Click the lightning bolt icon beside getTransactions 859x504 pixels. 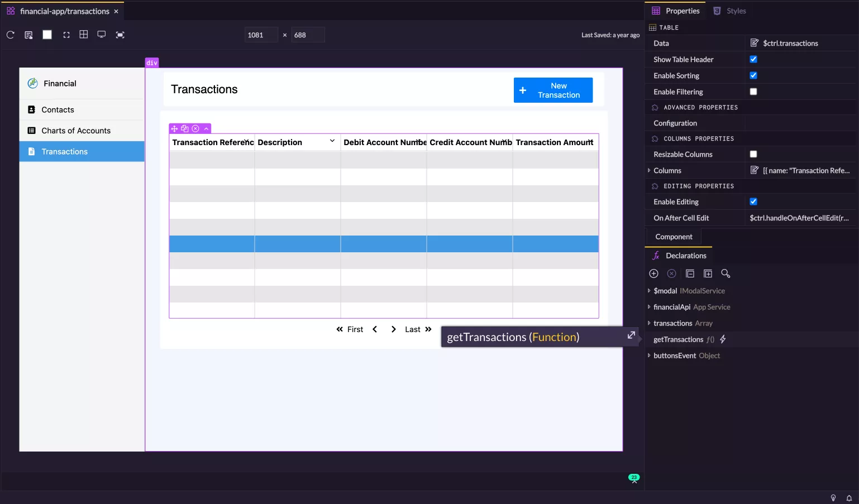pyautogui.click(x=723, y=339)
